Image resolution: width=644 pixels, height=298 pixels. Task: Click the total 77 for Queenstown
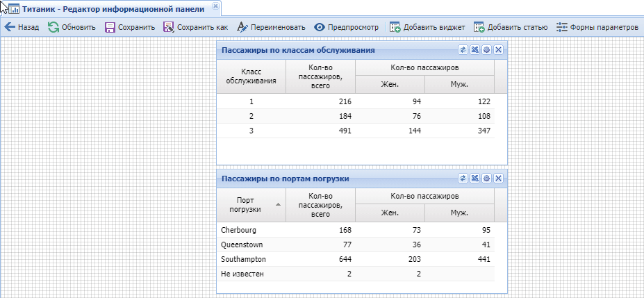point(347,245)
